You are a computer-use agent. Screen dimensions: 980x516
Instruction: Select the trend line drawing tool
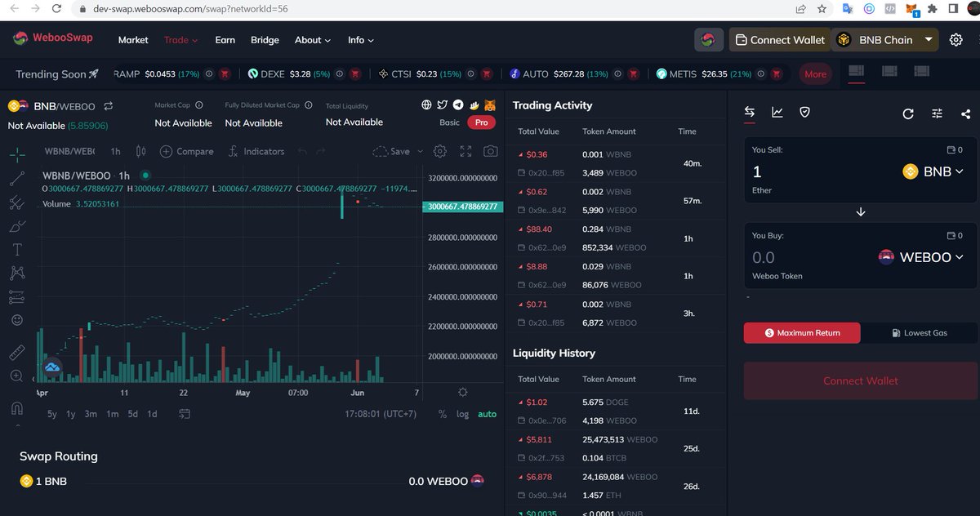point(17,178)
